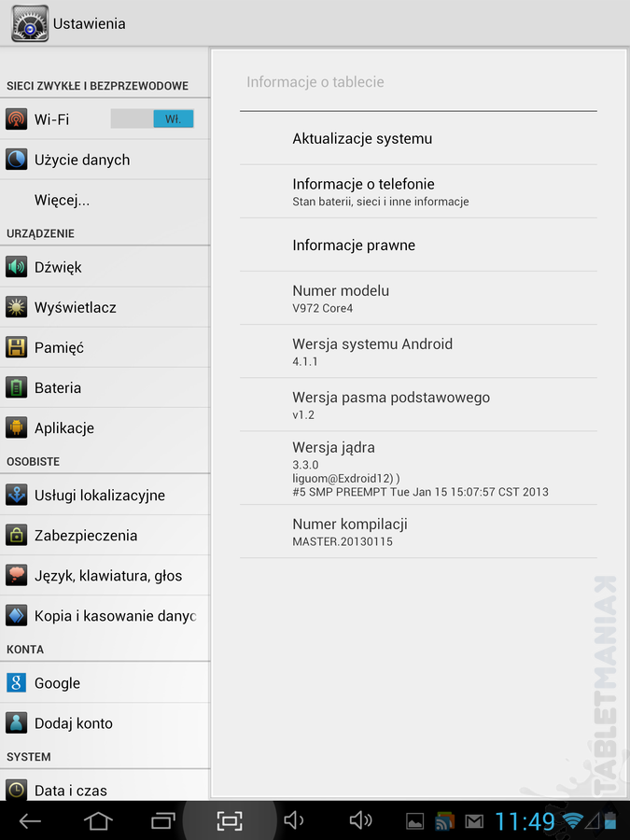Select Zabezpieczenia from the sidebar
This screenshot has height=840, width=630.
point(105,535)
